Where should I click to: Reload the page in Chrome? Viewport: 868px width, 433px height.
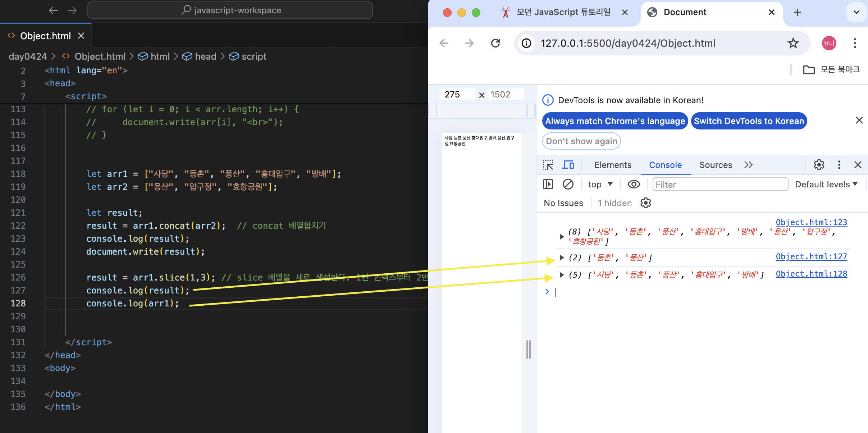[495, 44]
